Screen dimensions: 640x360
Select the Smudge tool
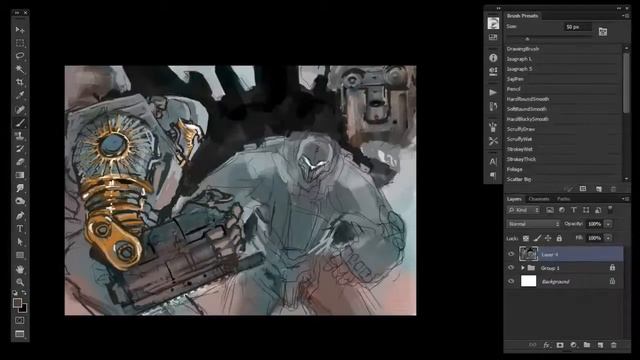click(20, 188)
